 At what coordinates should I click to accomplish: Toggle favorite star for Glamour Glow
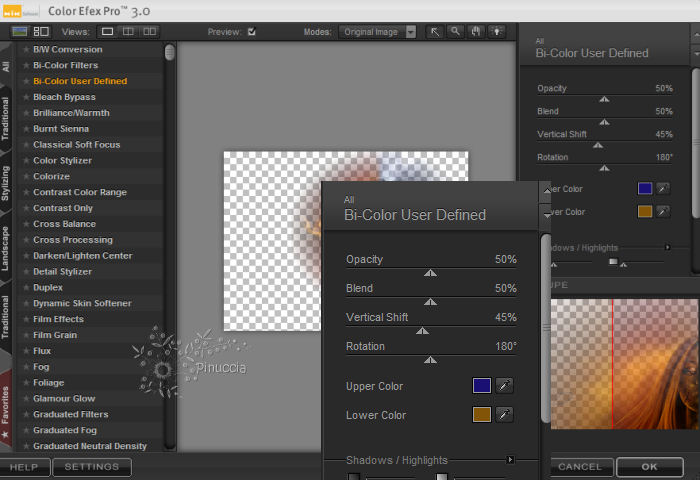click(x=26, y=398)
